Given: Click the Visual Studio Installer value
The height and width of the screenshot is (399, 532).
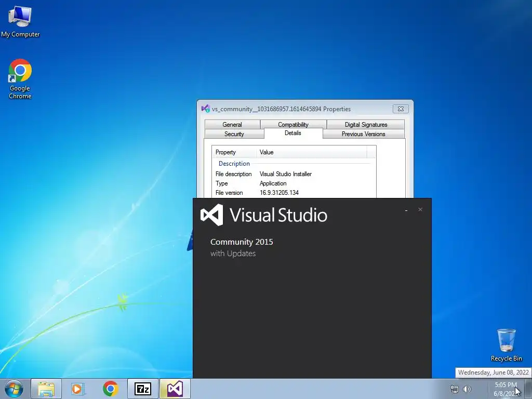Looking at the screenshot, I should (x=285, y=174).
